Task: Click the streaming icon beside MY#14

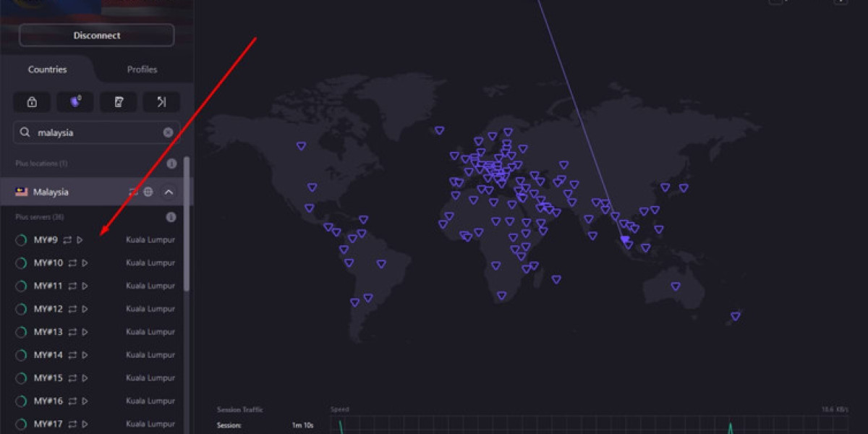Action: pos(84,354)
